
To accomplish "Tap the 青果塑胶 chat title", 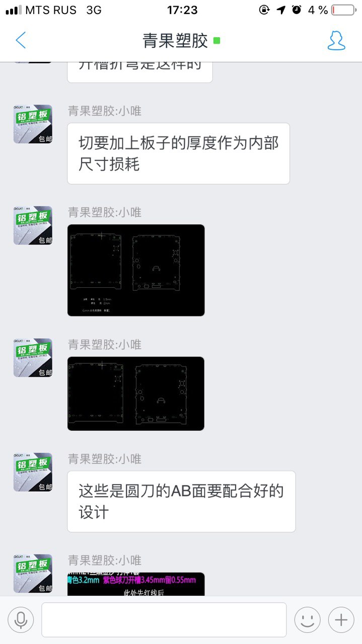I will coord(175,40).
